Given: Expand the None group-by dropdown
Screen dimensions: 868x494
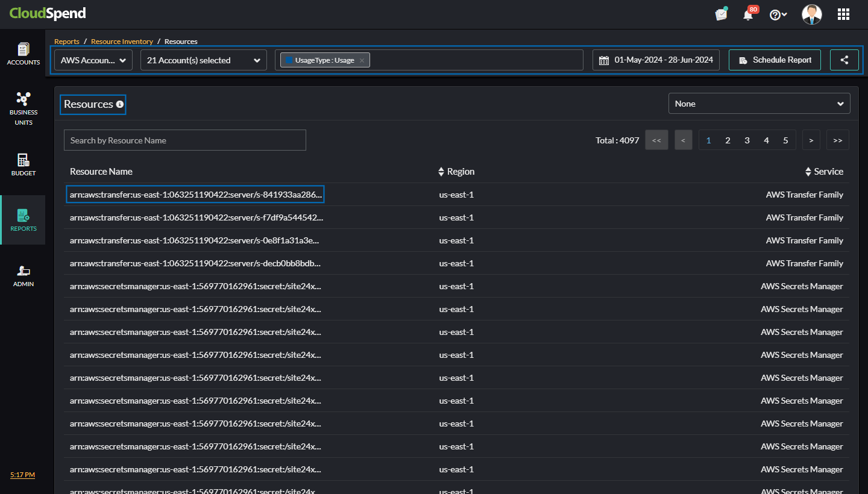Looking at the screenshot, I should (x=759, y=104).
